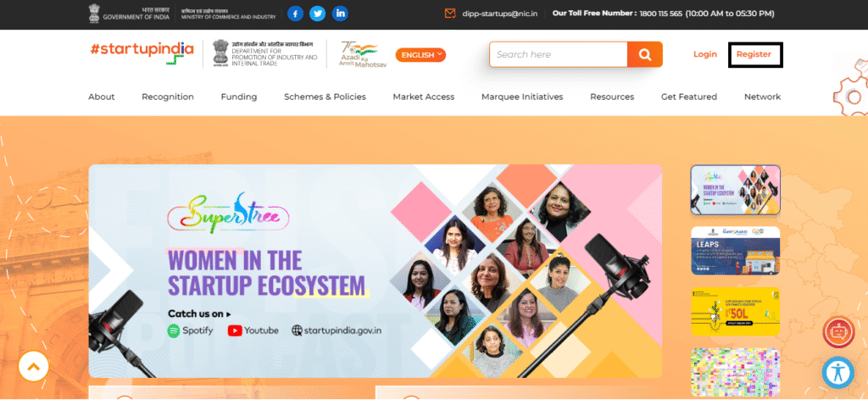Select the yellow 50L banner thumbnail
Screen dimensions: 868x405
(x=735, y=312)
